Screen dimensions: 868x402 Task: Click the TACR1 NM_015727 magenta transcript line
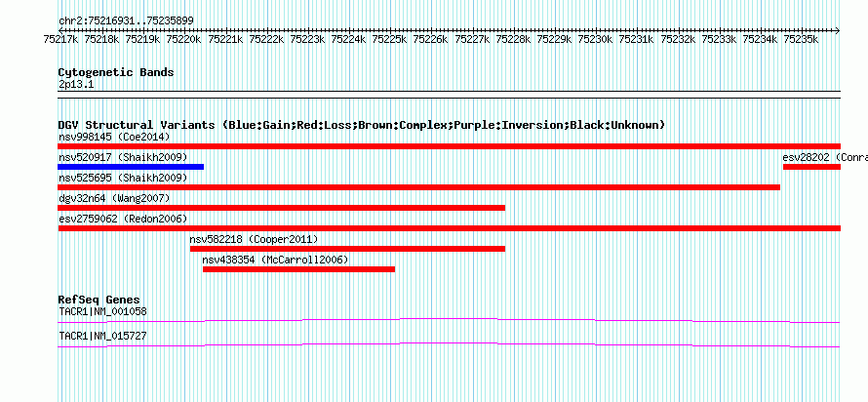tap(449, 344)
